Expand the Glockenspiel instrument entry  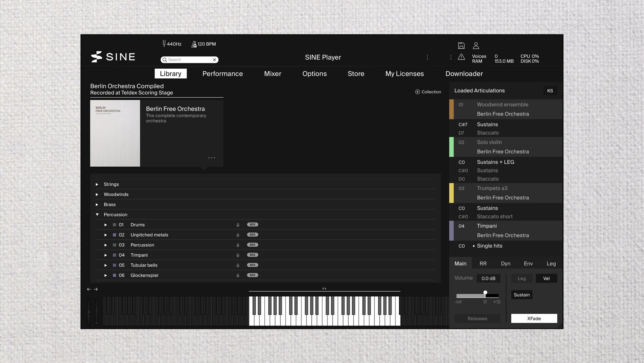point(106,275)
